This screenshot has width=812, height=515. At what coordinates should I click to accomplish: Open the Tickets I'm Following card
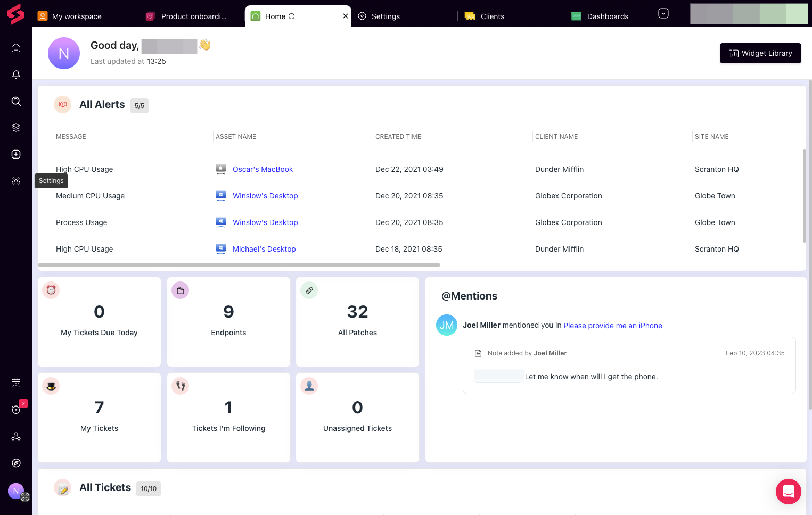(228, 418)
